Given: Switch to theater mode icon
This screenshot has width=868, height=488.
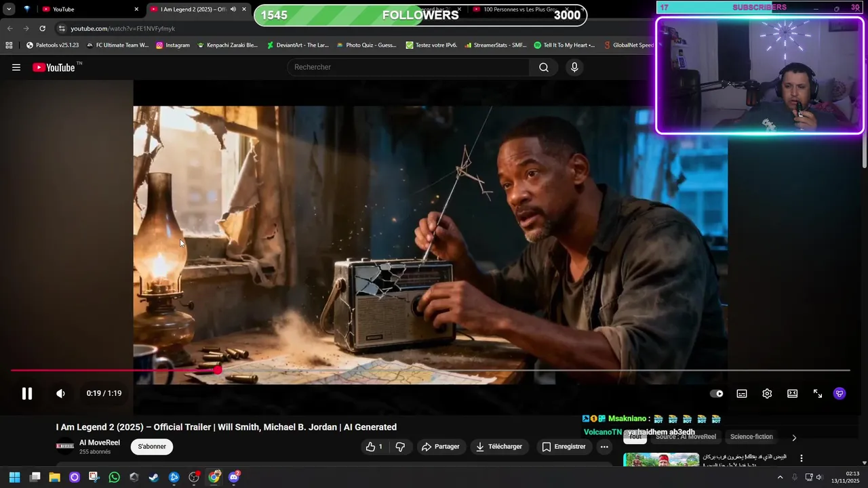Looking at the screenshot, I should click(x=792, y=393).
